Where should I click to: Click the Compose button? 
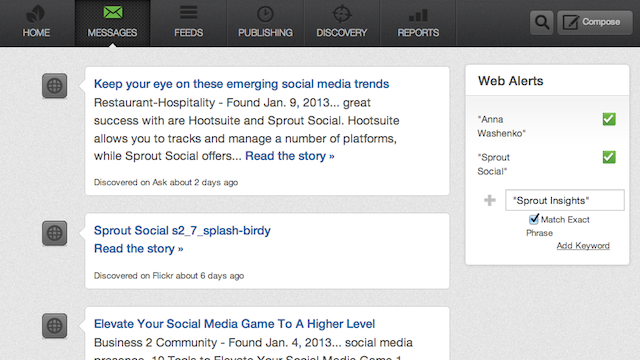(595, 22)
